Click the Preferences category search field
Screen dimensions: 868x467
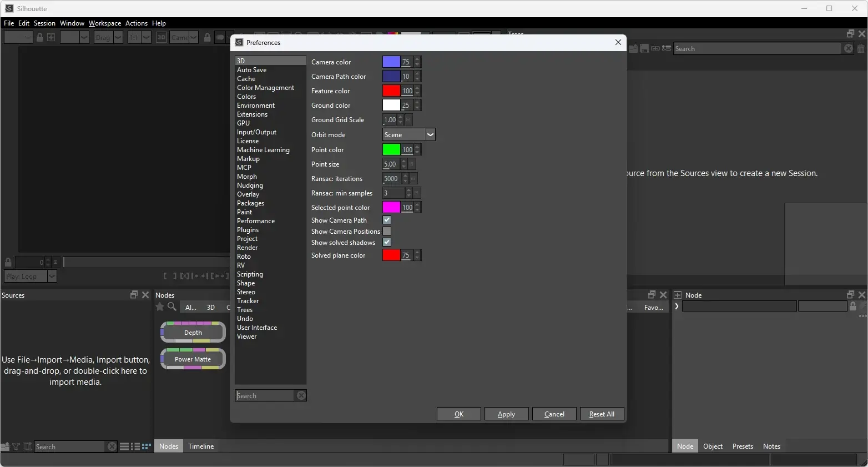[x=265, y=395]
